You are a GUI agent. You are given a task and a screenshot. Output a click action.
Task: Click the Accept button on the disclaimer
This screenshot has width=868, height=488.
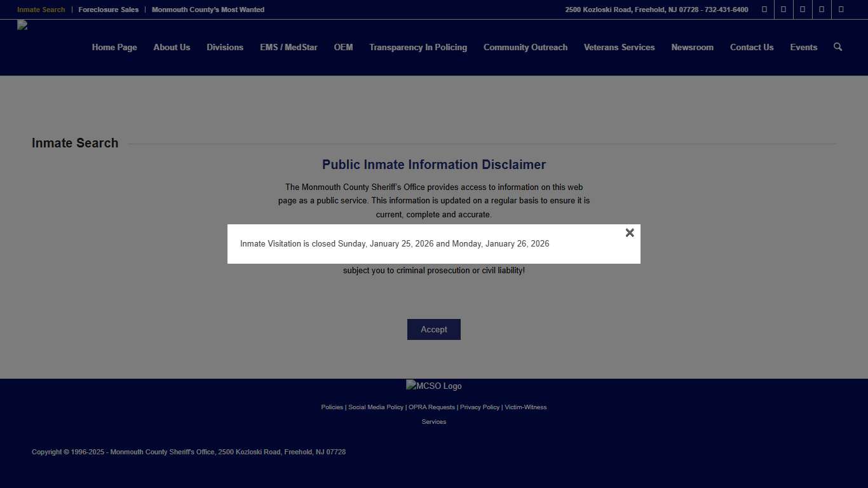tap(434, 329)
